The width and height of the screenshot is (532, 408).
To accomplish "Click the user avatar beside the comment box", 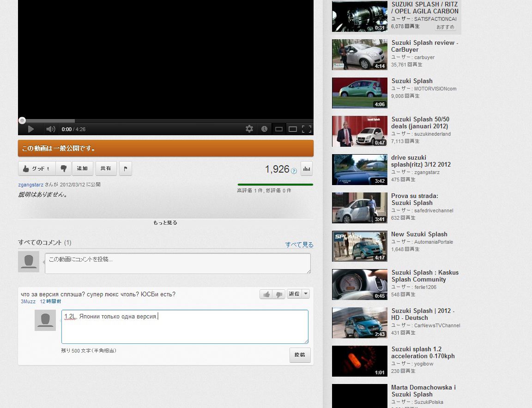I will [29, 262].
